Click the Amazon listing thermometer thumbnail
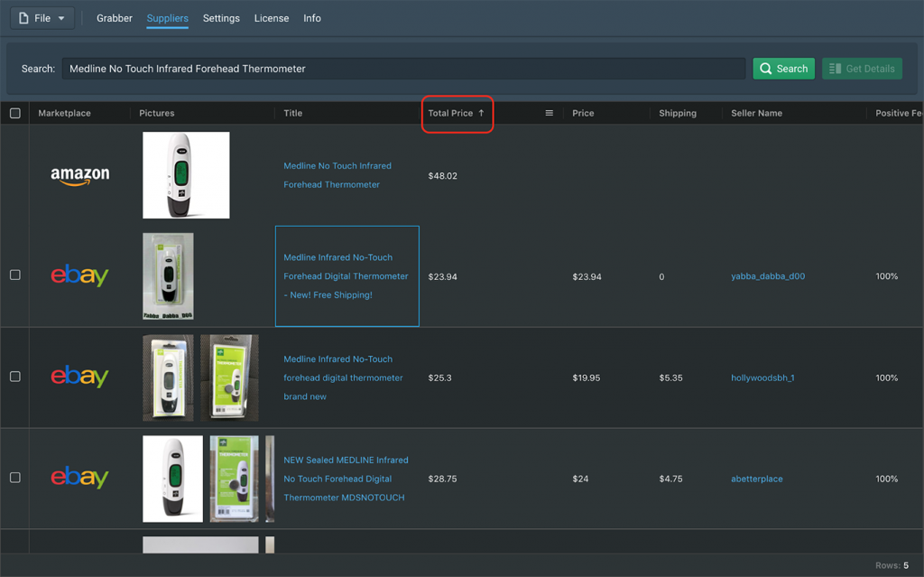This screenshot has height=577, width=924. (x=186, y=175)
